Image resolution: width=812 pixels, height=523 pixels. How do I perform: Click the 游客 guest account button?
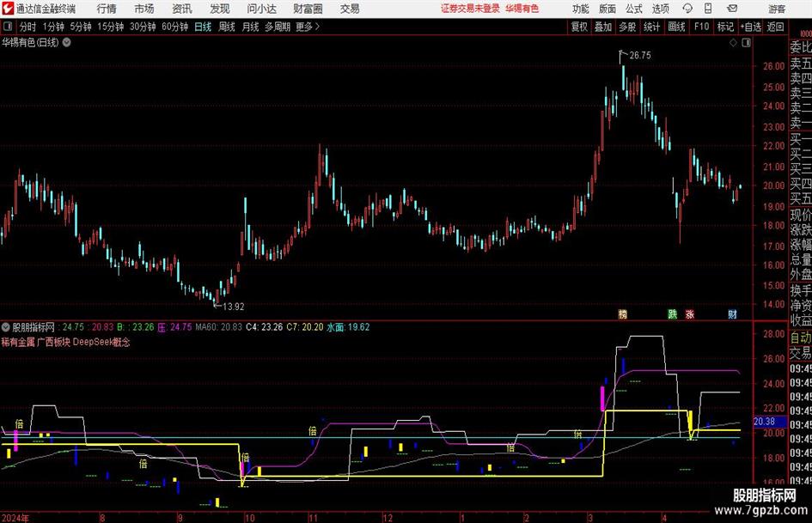776,9
